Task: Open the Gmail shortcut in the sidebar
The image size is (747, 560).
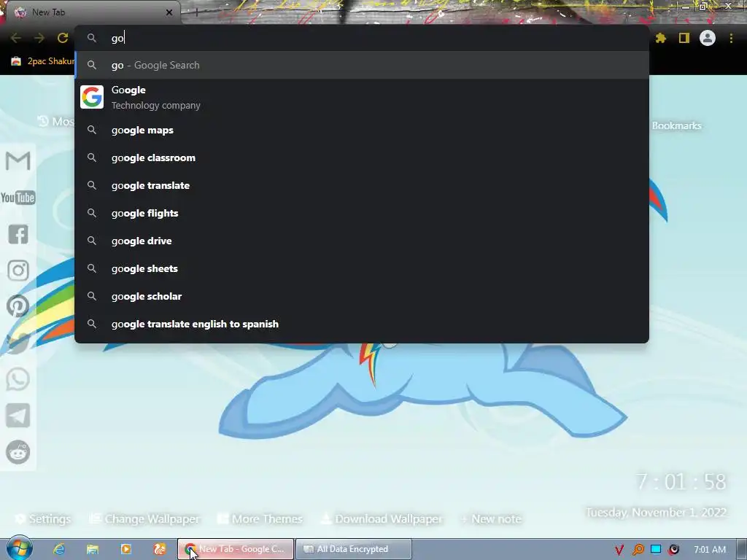Action: [18, 161]
